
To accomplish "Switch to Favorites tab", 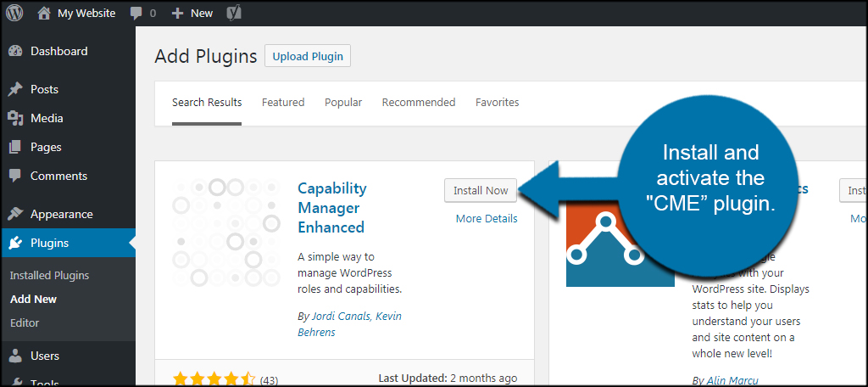I will click(497, 103).
